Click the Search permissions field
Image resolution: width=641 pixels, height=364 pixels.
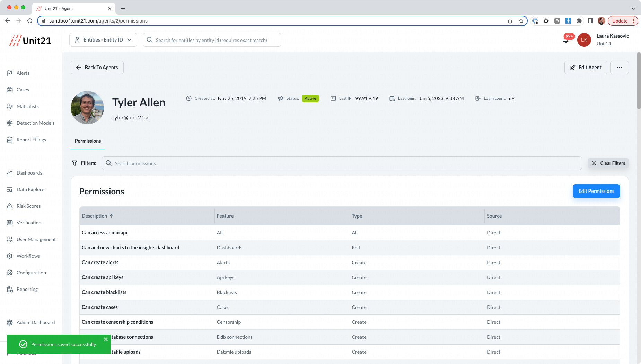342,163
